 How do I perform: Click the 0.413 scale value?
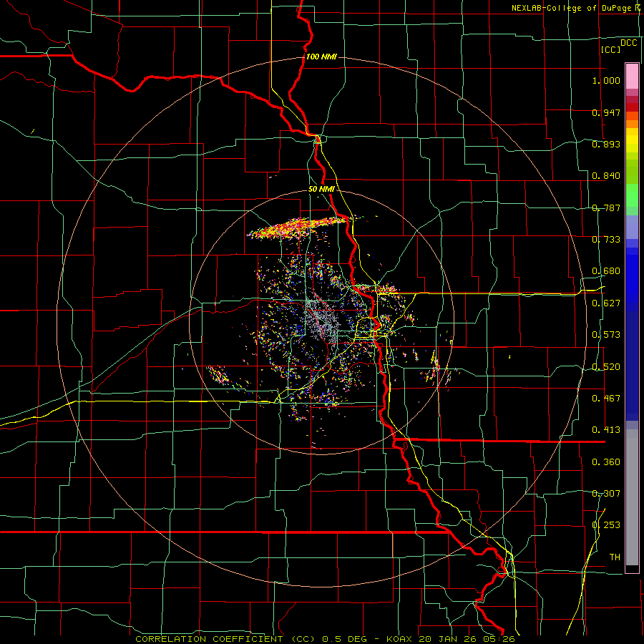pos(606,430)
